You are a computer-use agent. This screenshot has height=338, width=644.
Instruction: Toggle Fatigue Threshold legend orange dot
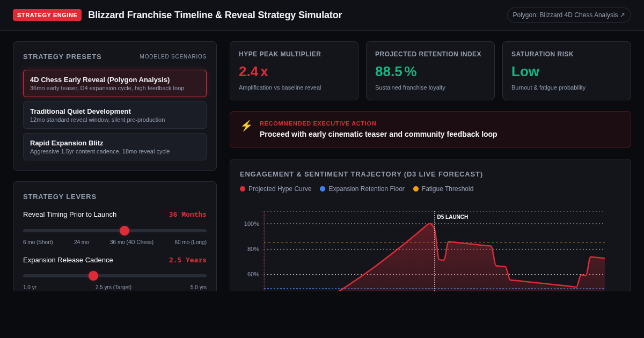pyautogui.click(x=416, y=189)
